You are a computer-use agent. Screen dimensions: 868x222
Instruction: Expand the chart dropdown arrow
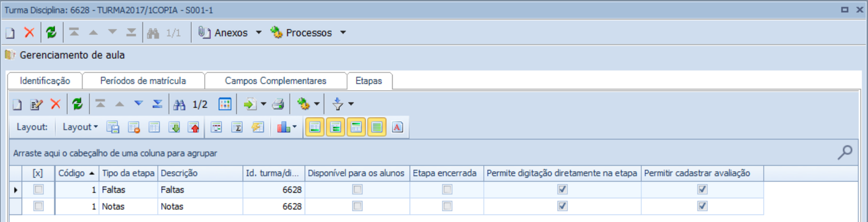[x=295, y=127]
